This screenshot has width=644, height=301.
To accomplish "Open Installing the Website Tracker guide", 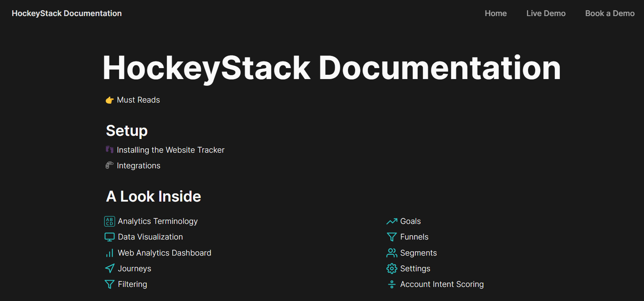I will 171,150.
